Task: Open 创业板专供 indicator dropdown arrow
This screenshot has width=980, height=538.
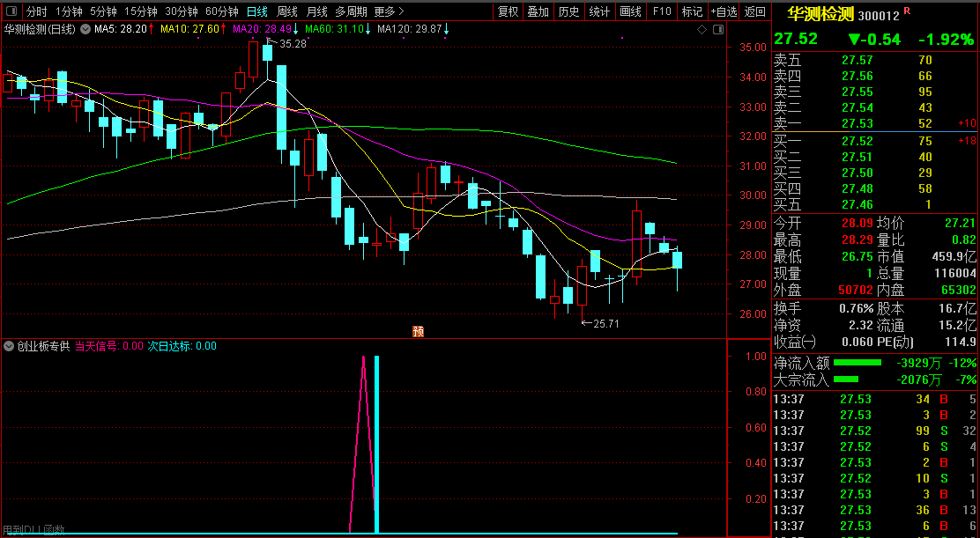Action: [x=10, y=346]
